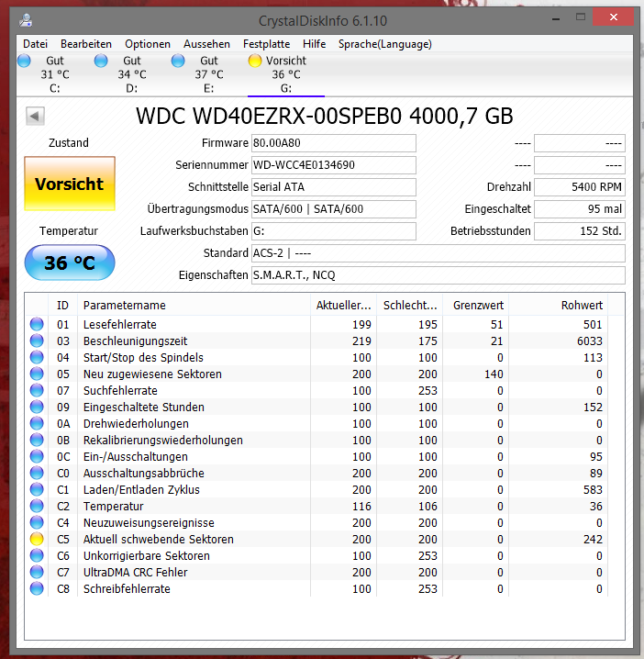
Task: Click the serial number field WD-WCC4E0134690
Action: pyautogui.click(x=334, y=165)
